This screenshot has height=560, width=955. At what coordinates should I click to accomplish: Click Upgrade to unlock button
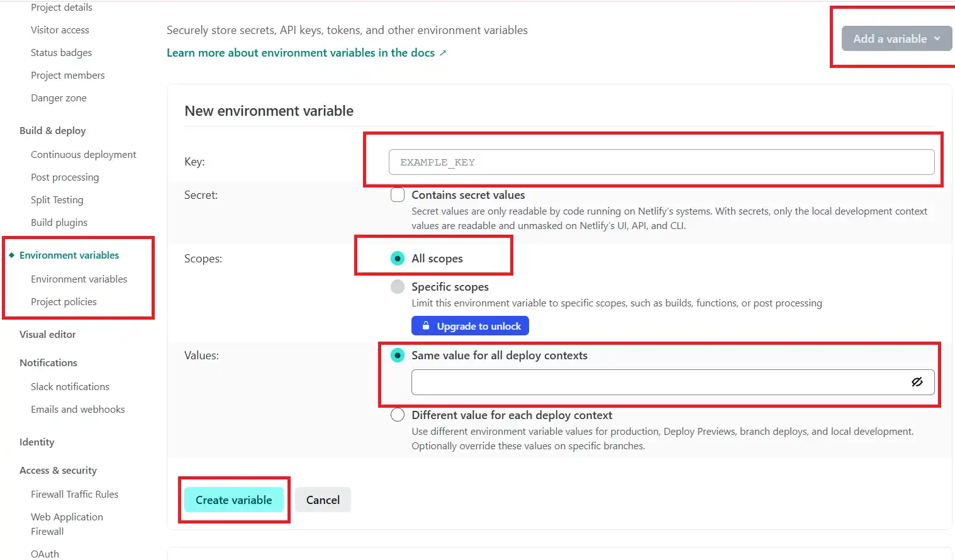coord(470,326)
